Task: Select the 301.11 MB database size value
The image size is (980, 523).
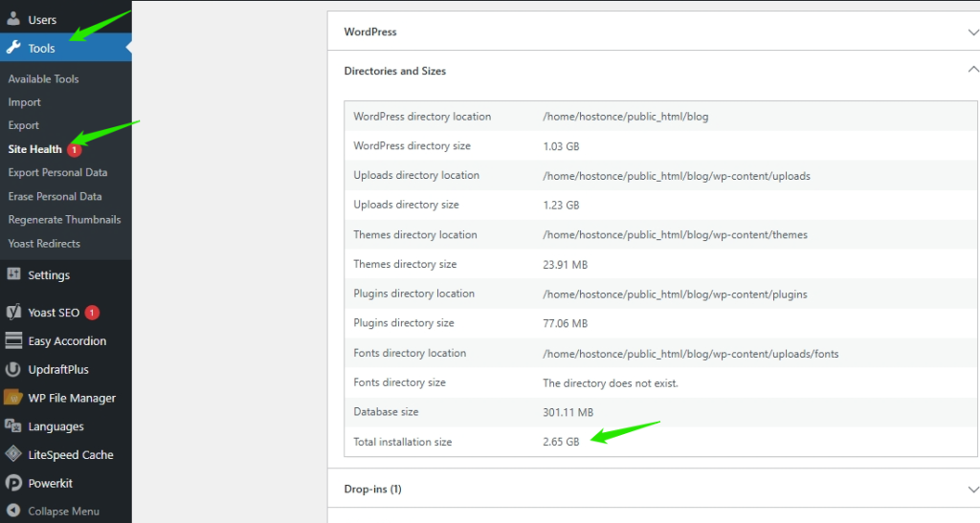Action: (568, 412)
